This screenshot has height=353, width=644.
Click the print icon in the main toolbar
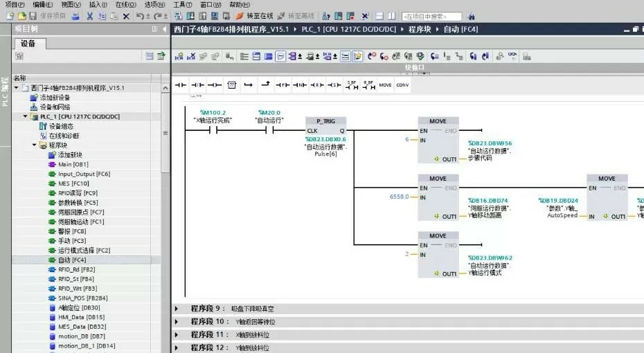point(75,16)
